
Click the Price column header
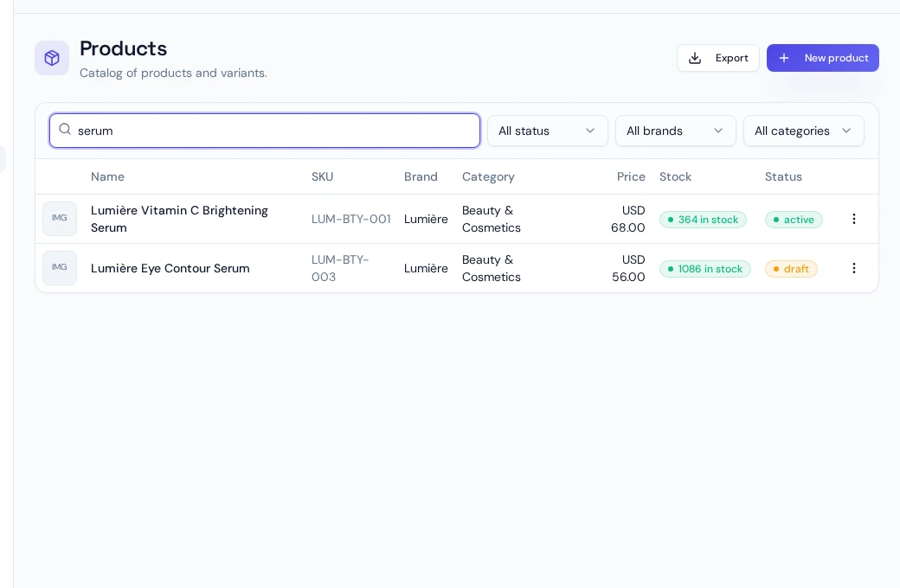click(x=631, y=176)
